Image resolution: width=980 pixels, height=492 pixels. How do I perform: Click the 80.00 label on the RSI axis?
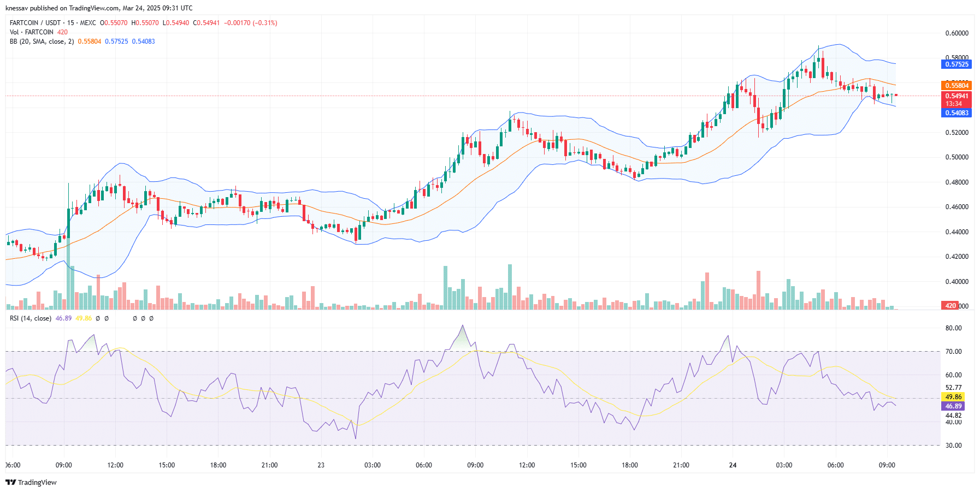click(954, 328)
